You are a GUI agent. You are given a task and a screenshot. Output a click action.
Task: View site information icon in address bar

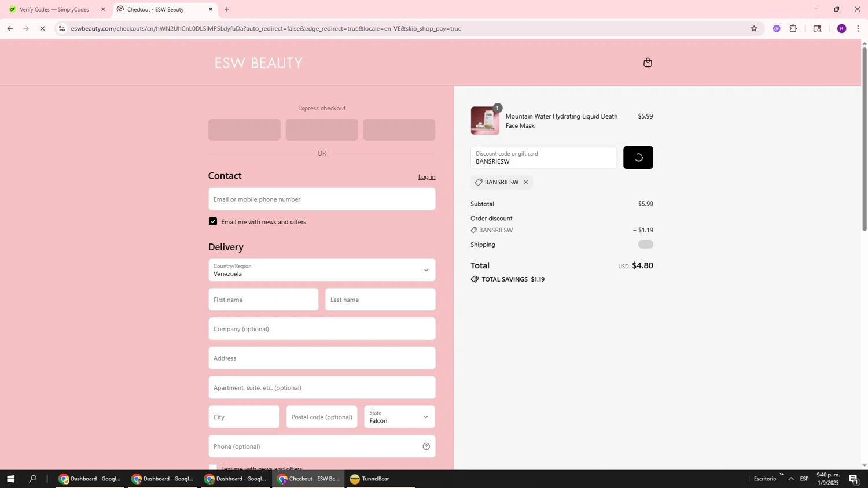tap(62, 28)
